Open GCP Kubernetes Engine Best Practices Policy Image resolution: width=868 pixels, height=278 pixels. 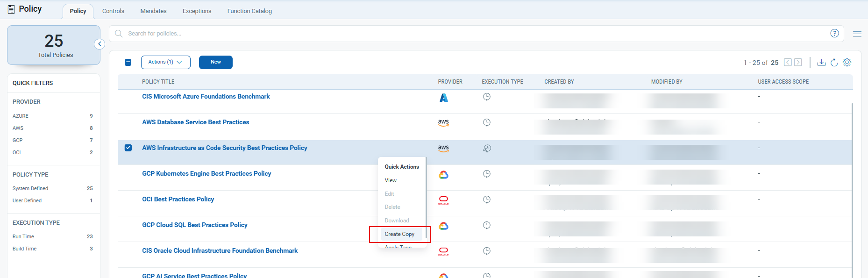point(206,173)
